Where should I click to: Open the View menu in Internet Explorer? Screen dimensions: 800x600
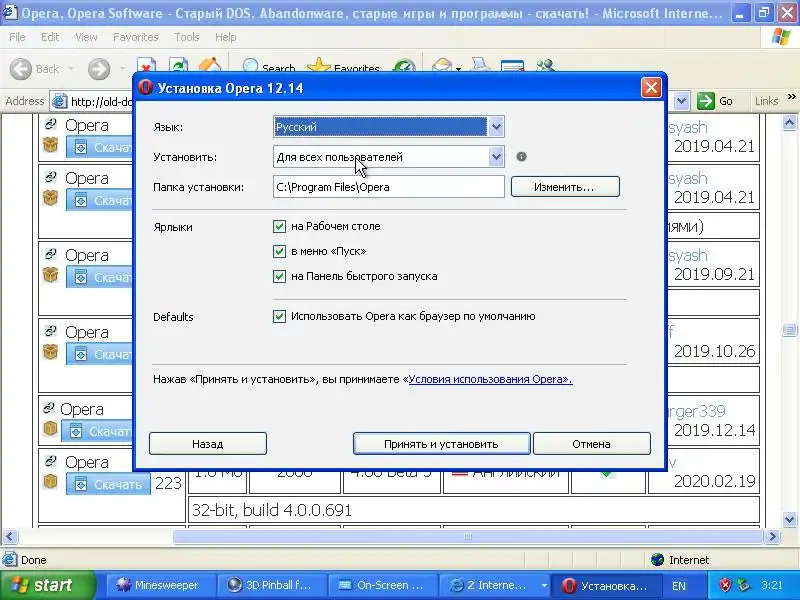coord(86,37)
